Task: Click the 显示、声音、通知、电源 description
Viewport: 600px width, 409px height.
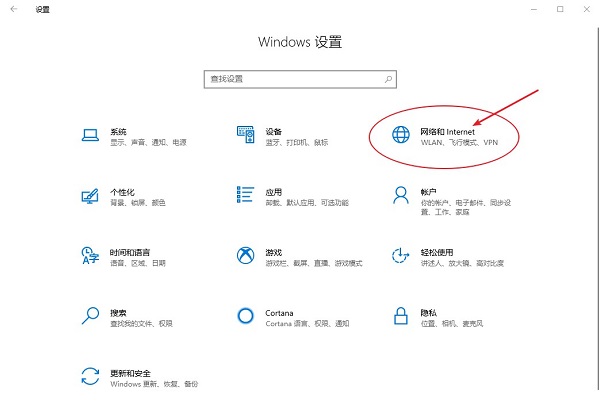Action: 148,142
